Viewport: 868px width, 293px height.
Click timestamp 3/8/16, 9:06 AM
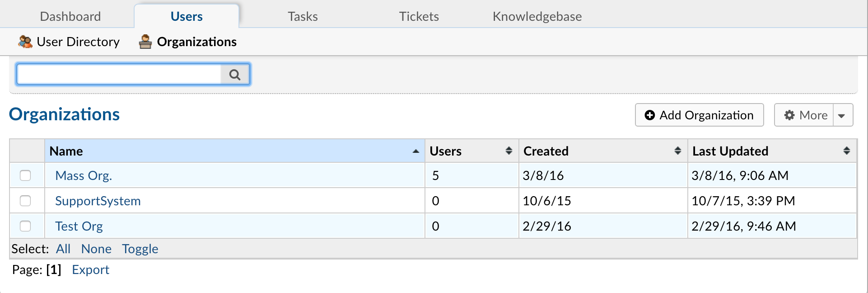(x=740, y=175)
